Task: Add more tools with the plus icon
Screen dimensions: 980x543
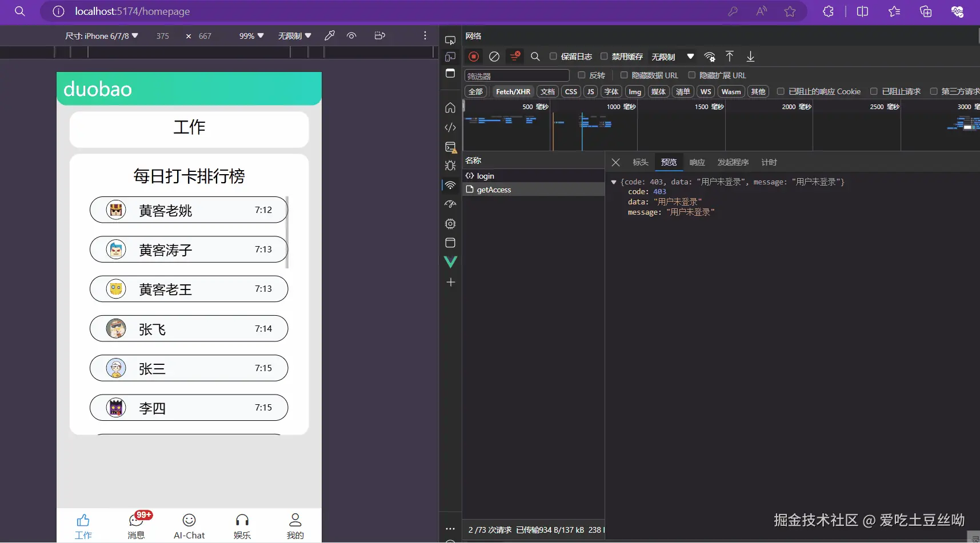Action: click(x=450, y=282)
